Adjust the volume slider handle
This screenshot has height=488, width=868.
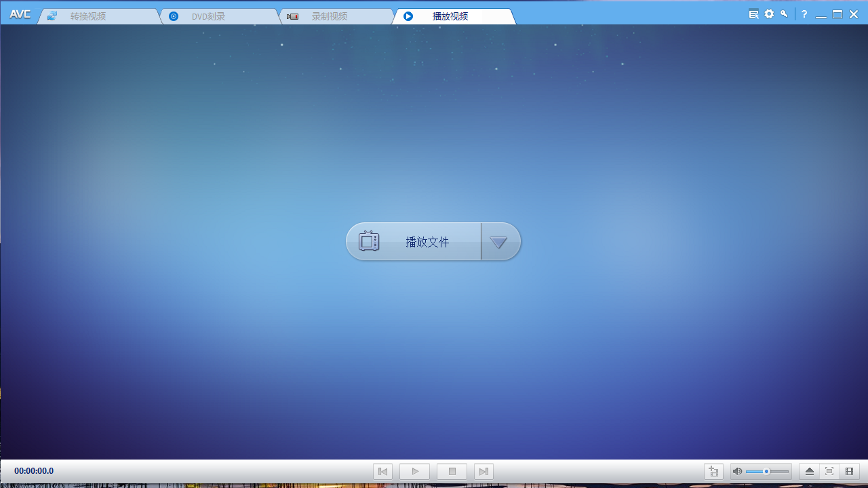(x=768, y=471)
